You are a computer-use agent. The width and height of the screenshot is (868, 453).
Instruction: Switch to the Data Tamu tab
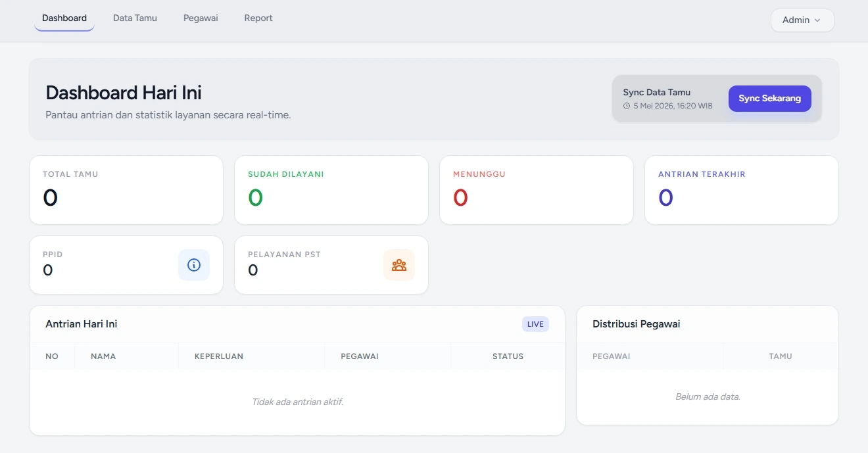(x=135, y=18)
